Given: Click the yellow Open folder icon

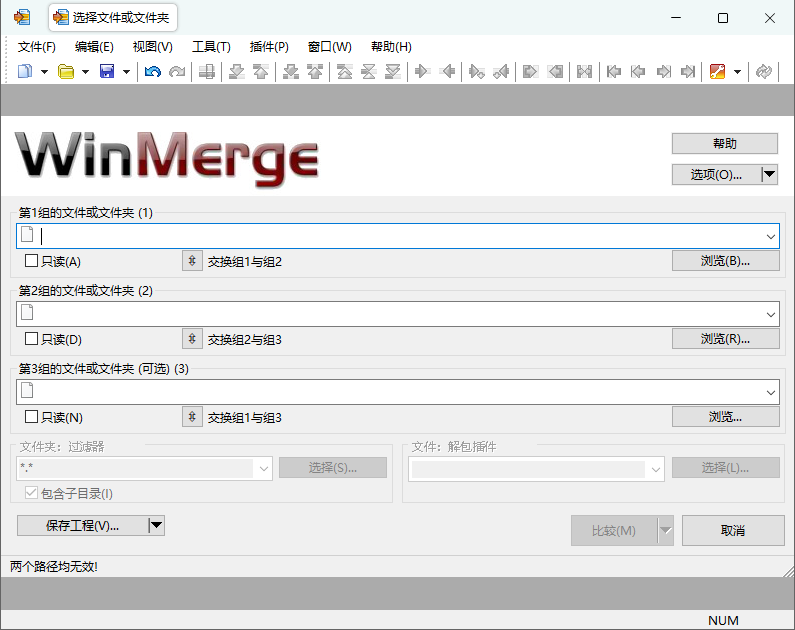Looking at the screenshot, I should 66,72.
